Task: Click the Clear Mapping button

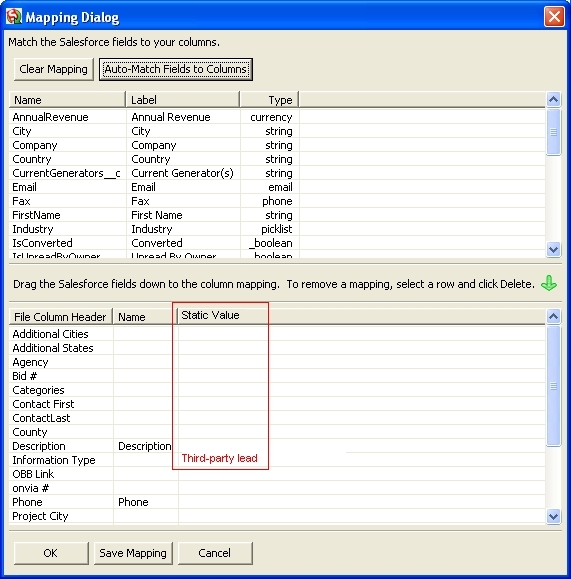Action: click(54, 69)
